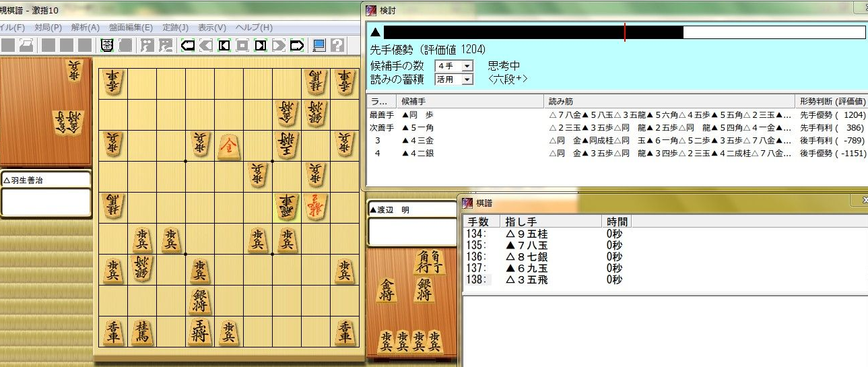Click the 先手優勢 (1204) evaluation cell
The image size is (868, 367).
pyautogui.click(x=832, y=115)
